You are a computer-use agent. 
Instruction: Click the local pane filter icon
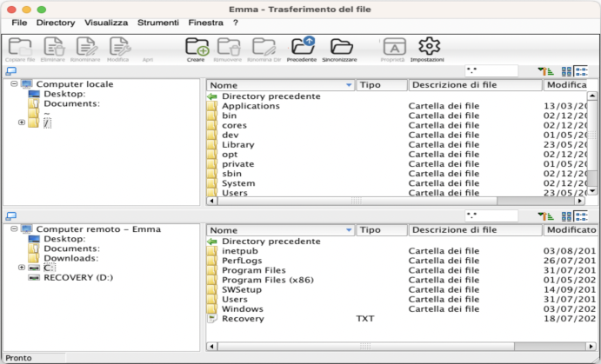[x=545, y=71]
